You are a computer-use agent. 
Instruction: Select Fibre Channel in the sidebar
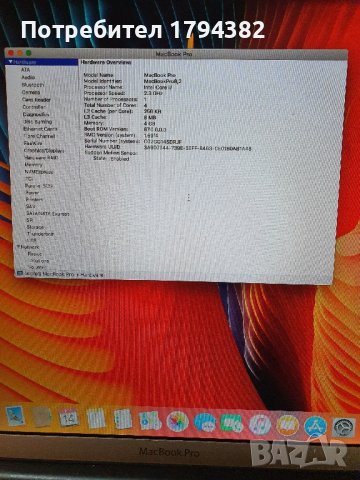(39, 136)
